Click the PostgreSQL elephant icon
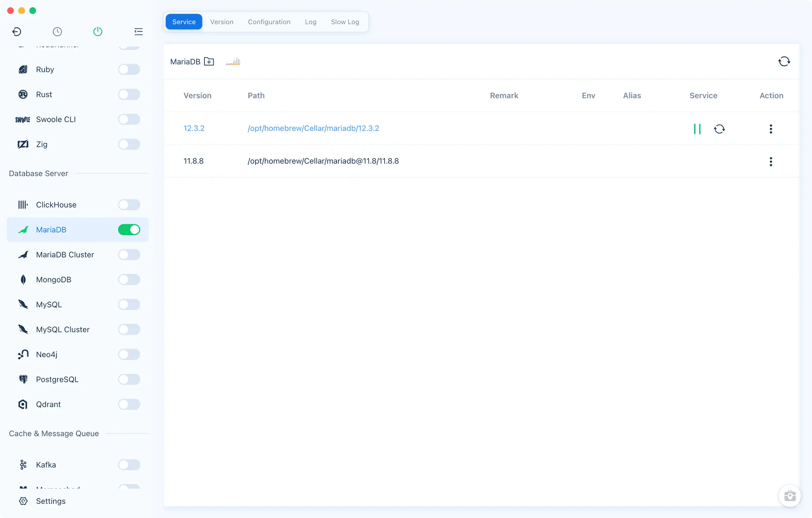Screen dimensions: 812x518 [23, 380]
